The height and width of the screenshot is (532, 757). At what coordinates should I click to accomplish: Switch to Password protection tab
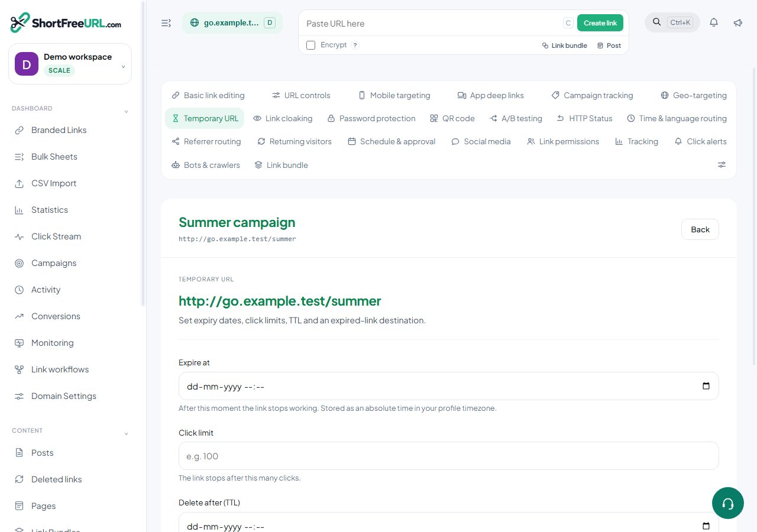click(371, 118)
